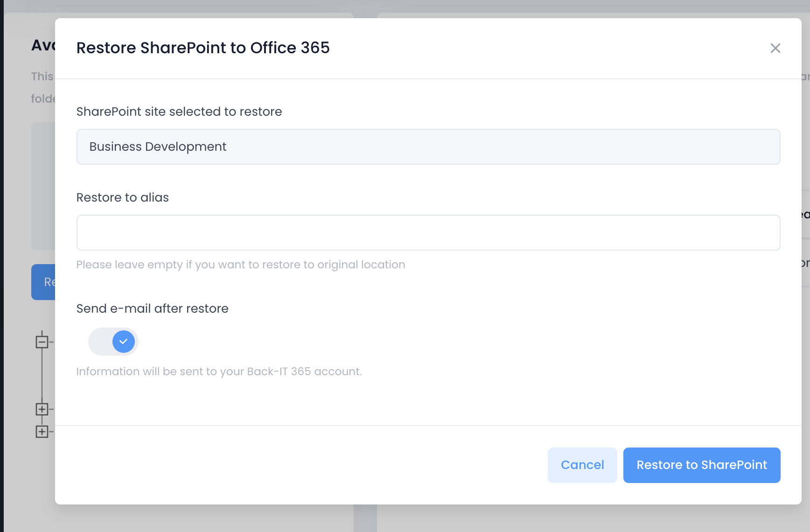
Task: Expand the middle tree node in background
Action: (42, 409)
